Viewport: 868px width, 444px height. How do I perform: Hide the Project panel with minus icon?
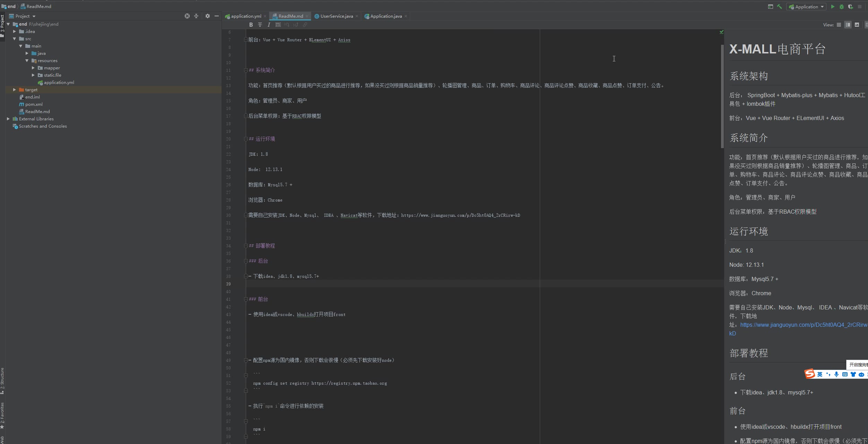click(217, 16)
